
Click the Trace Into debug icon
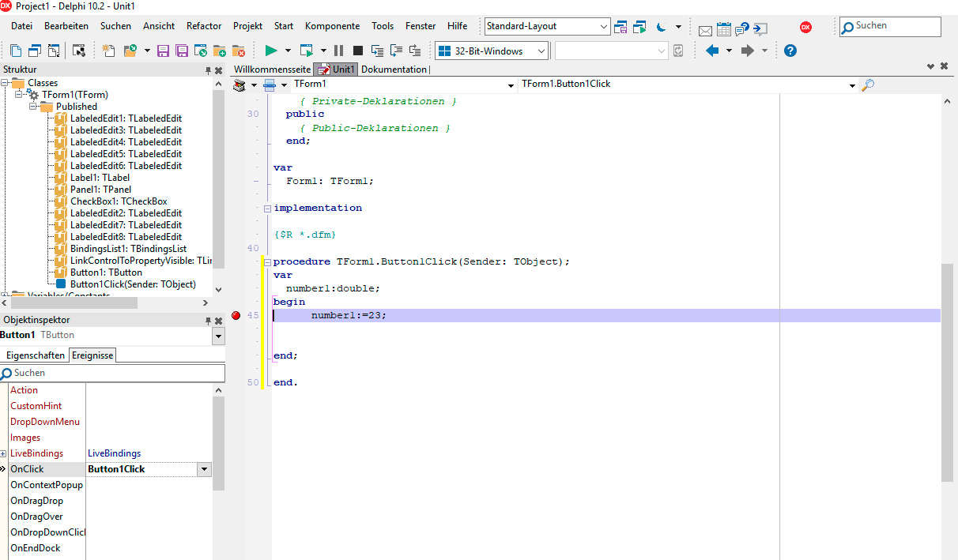click(x=377, y=51)
